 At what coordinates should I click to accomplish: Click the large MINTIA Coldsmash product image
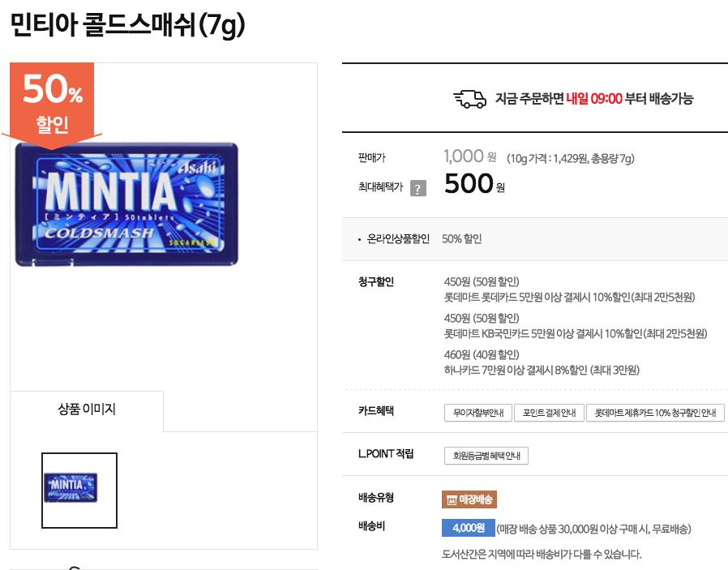click(126, 204)
